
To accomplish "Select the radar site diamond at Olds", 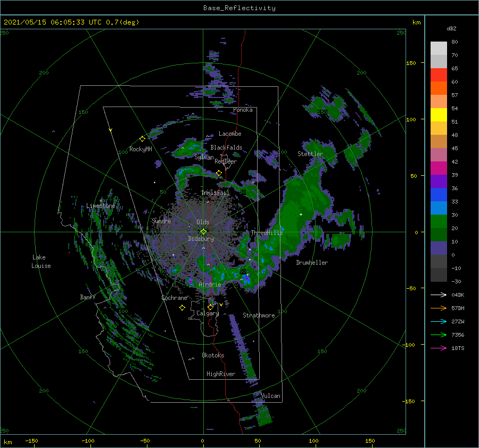I will (x=203, y=232).
